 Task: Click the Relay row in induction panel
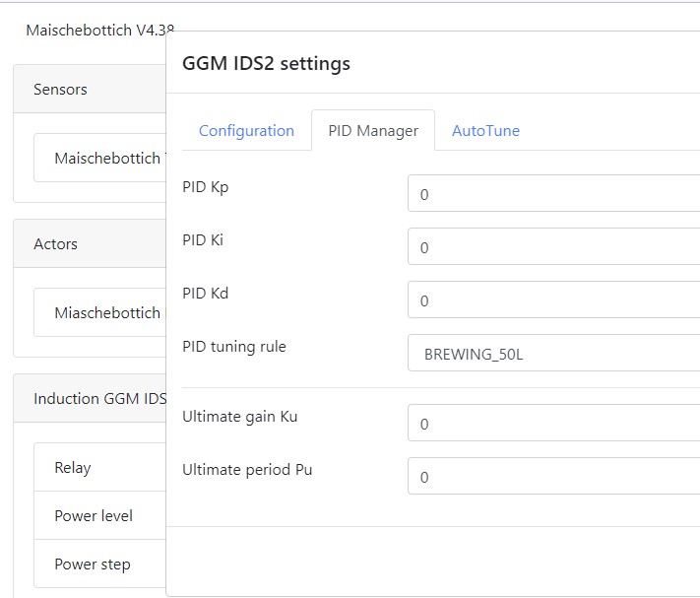pos(73,468)
